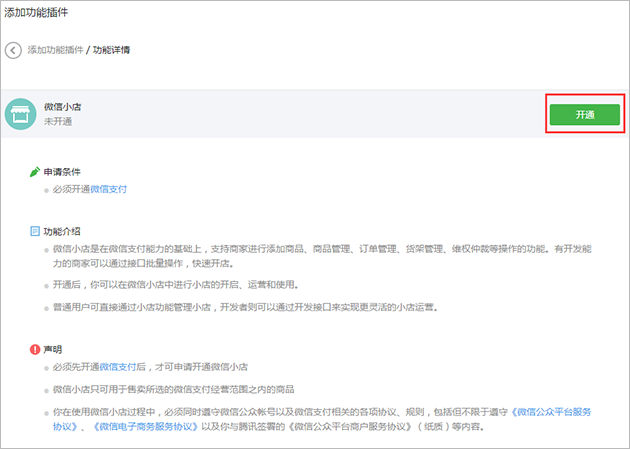Click the 声明 section heading
The width and height of the screenshot is (630, 449).
tap(53, 349)
